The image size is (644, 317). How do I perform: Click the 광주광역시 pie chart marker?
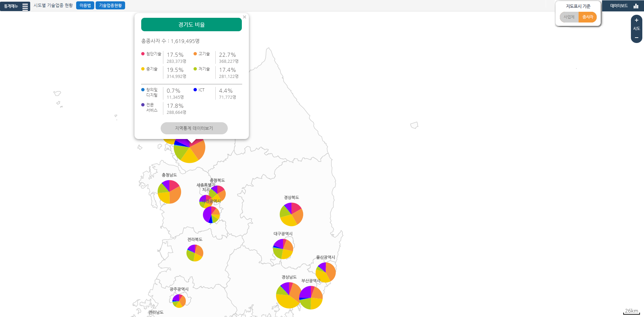pos(179,301)
